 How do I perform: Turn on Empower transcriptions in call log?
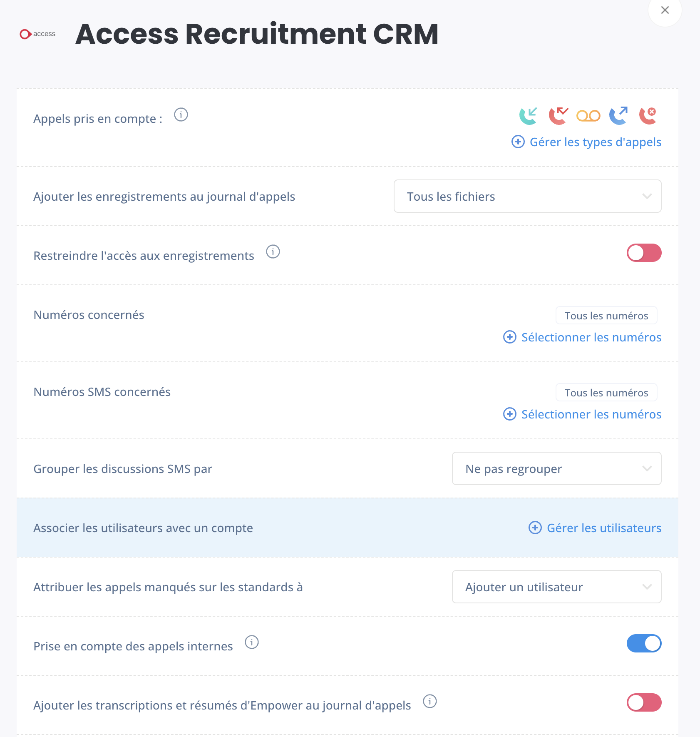point(644,702)
